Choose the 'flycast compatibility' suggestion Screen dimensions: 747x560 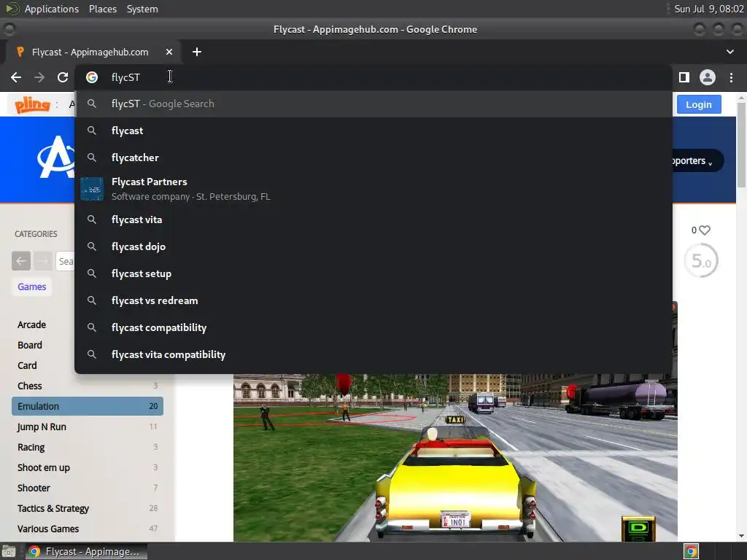click(x=373, y=327)
